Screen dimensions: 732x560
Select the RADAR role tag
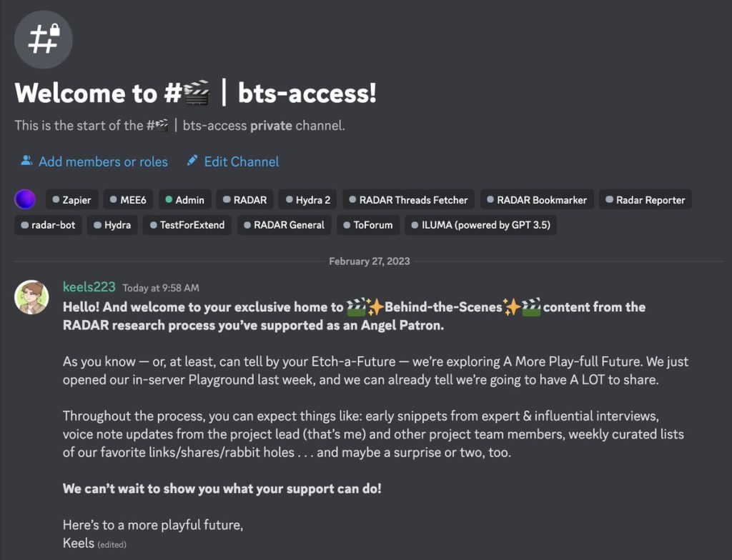244,200
